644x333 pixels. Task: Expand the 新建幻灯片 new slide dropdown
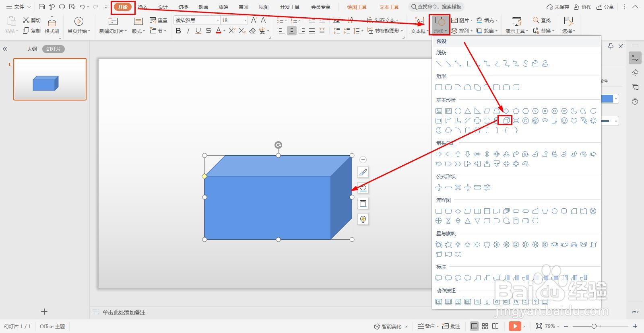(113, 31)
